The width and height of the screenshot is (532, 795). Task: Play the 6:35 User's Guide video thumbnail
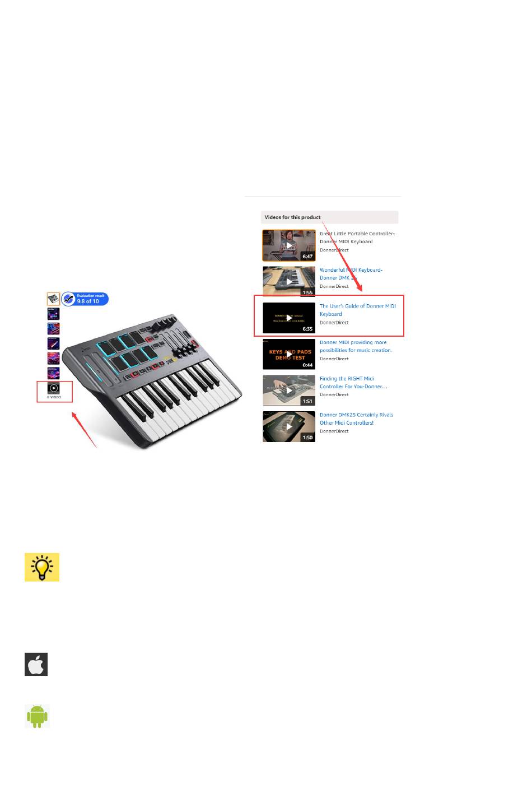point(289,318)
